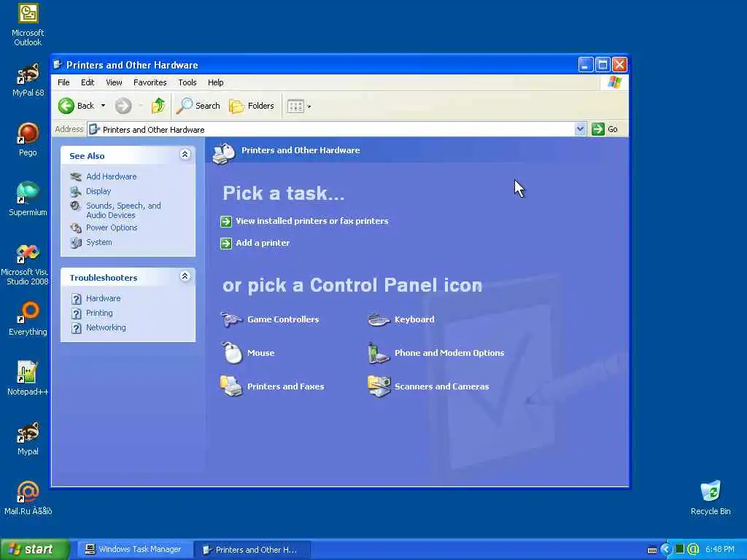Collapse the See Also panel

(185, 155)
